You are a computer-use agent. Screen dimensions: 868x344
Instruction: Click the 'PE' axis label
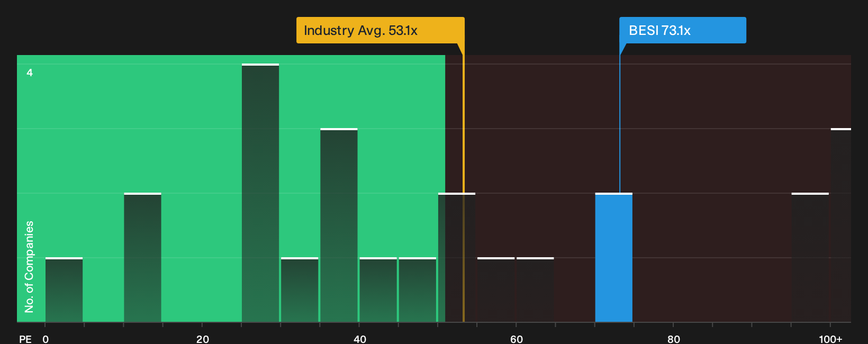click(x=25, y=339)
